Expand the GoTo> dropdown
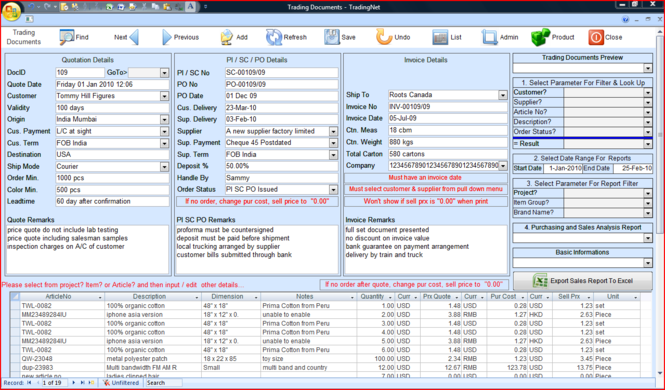The height and width of the screenshot is (390, 665). (x=165, y=72)
